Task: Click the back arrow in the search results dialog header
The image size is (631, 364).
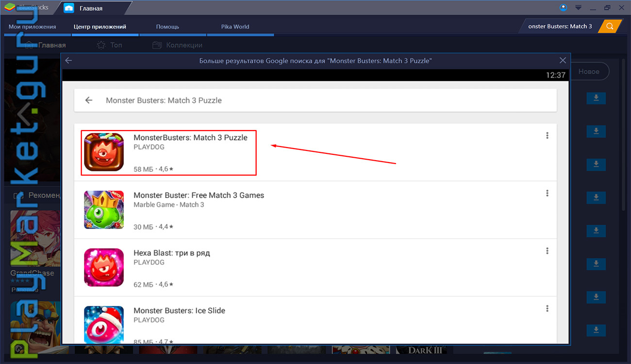Action: point(68,61)
